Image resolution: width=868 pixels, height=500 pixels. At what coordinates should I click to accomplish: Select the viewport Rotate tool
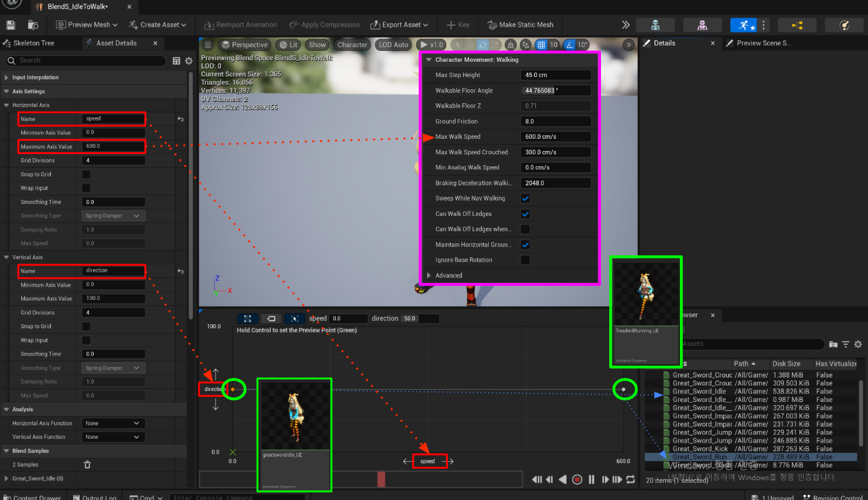(483, 45)
